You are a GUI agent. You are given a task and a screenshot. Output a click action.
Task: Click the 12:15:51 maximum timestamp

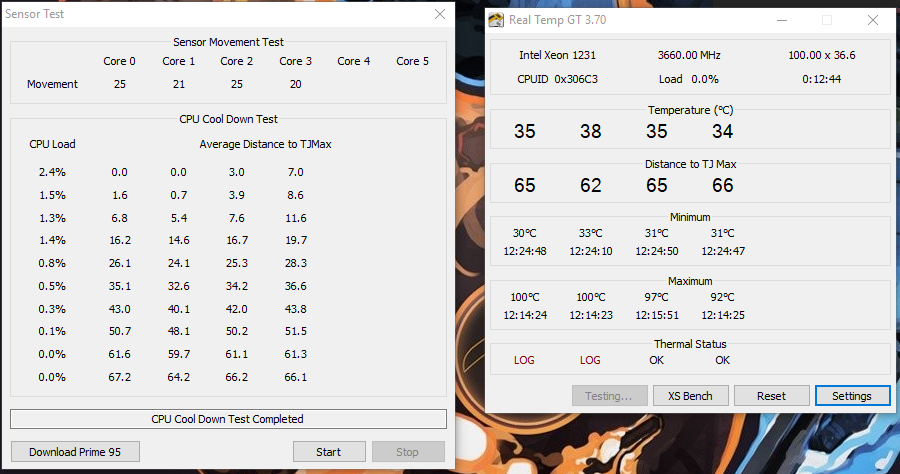[x=657, y=315]
